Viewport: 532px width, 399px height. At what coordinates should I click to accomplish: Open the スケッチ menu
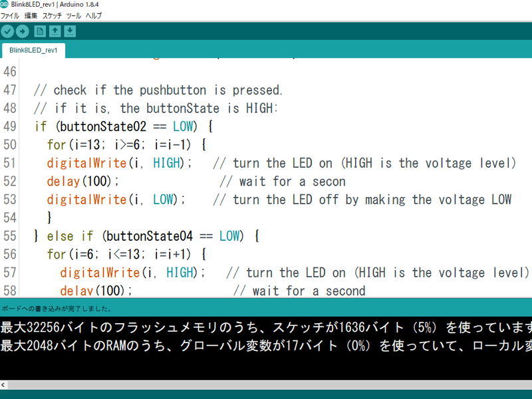click(52, 15)
